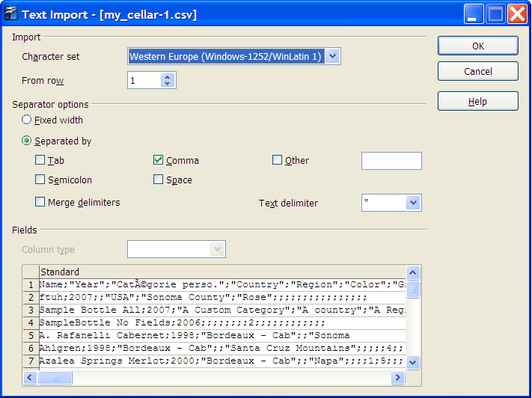Click row number 7 header in preview
This screenshot has height=398, width=532.
click(31, 361)
